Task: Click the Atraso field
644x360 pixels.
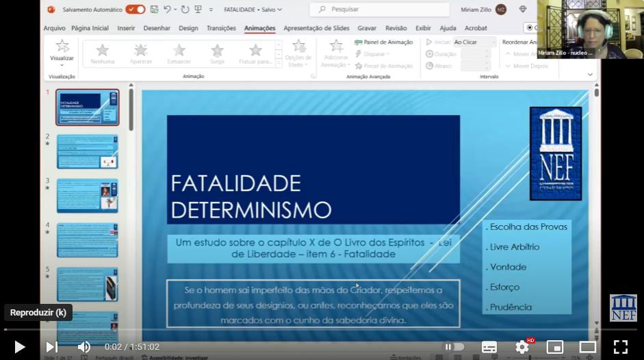Action: point(475,66)
